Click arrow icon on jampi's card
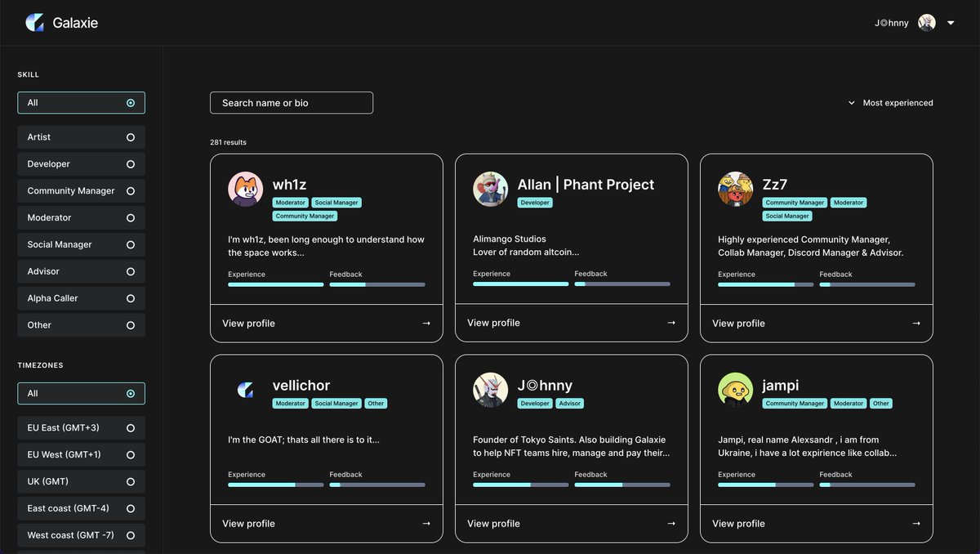The width and height of the screenshot is (980, 554). pos(916,524)
